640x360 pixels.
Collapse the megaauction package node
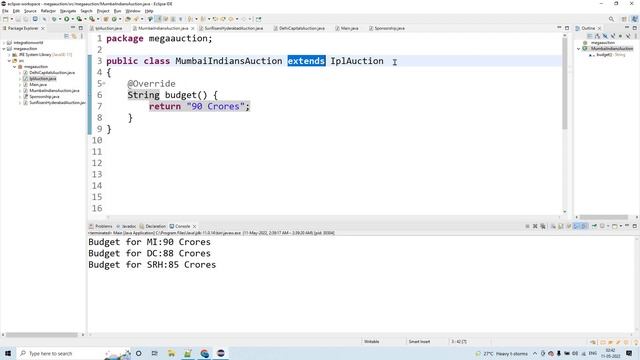pos(14,67)
